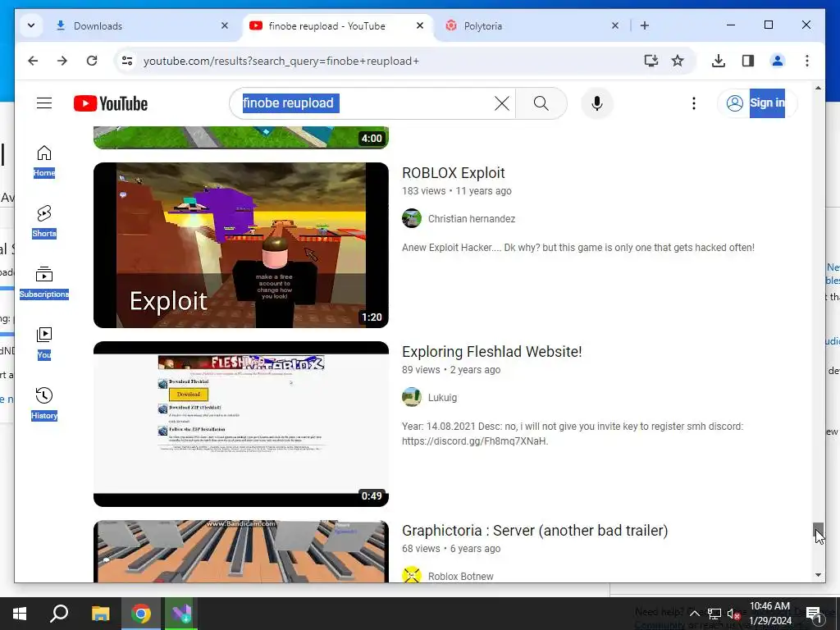Open the YouTube hamburger guide menu
840x630 pixels.
pos(44,103)
